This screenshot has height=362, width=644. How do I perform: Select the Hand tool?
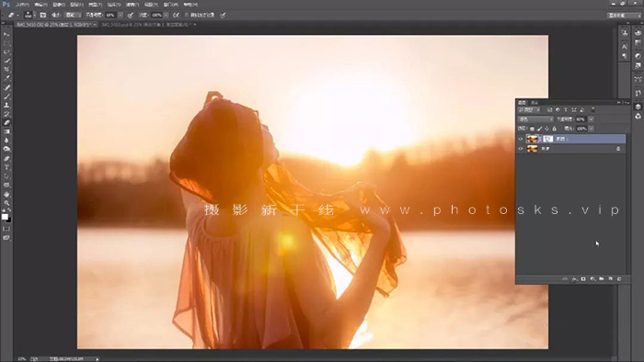pos(6,195)
